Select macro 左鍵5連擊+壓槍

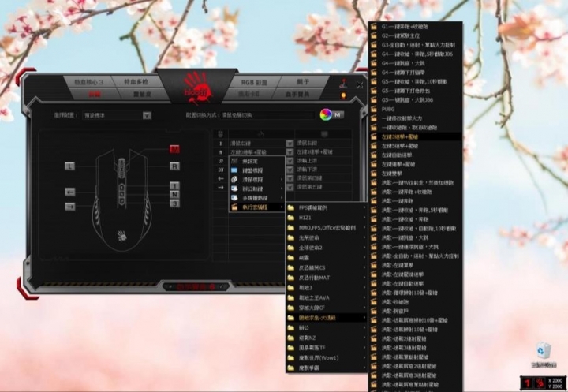coord(415,146)
